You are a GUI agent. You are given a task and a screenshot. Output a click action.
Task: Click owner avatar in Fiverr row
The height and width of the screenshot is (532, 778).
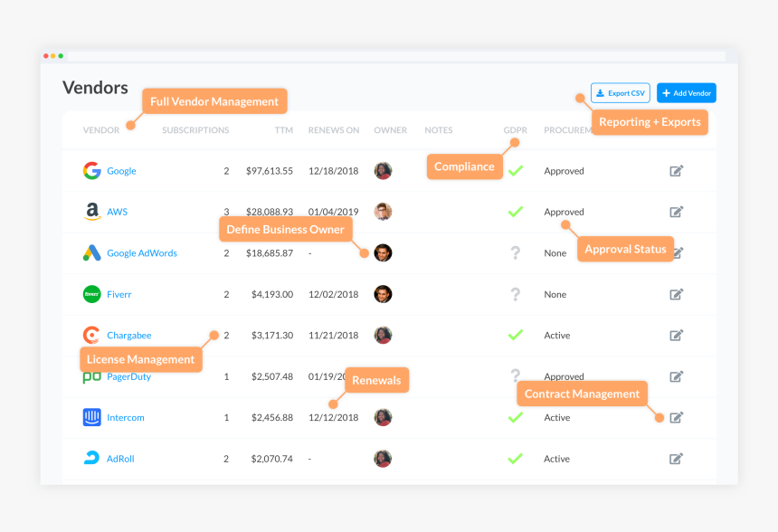pyautogui.click(x=383, y=294)
